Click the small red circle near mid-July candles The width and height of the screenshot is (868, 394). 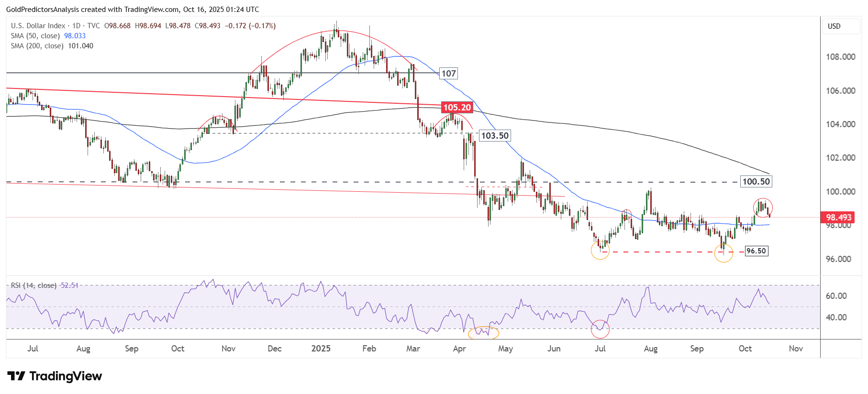tap(627, 214)
